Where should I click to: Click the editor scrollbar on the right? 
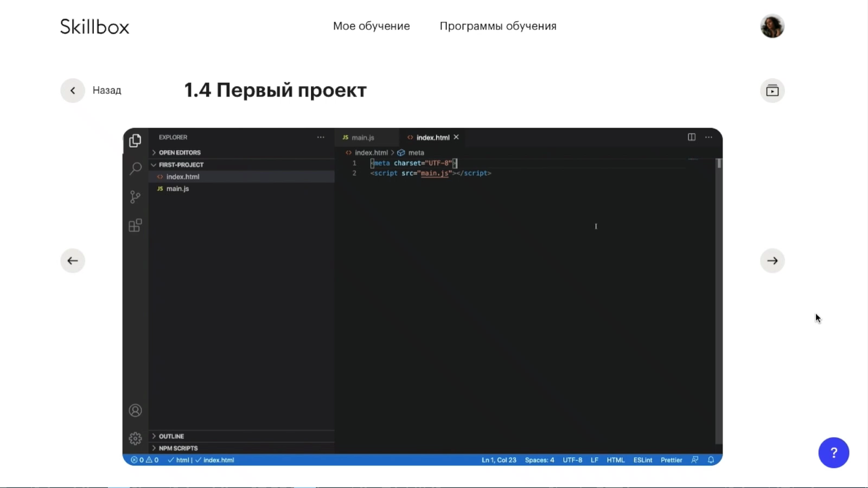[x=718, y=163]
